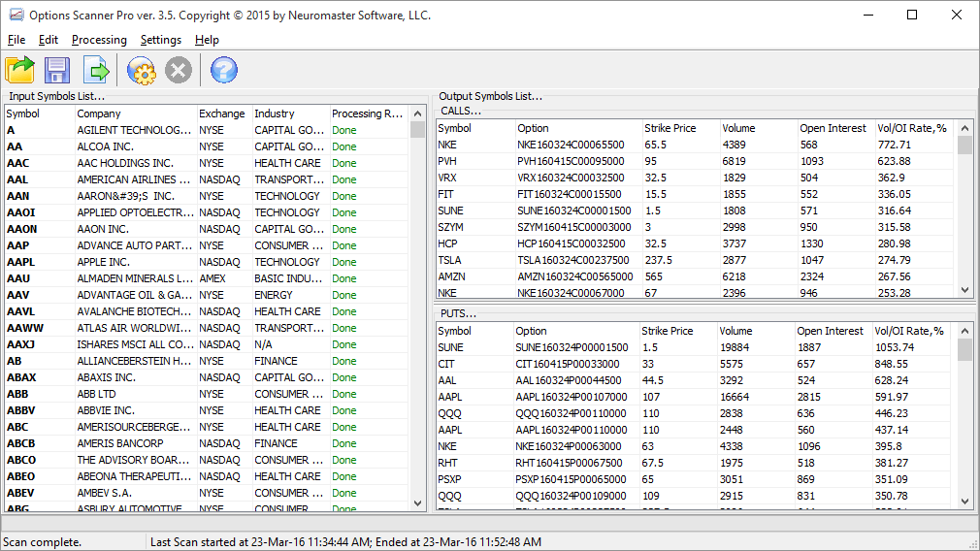Click volume 16664 in PUTS table
The image size is (980, 551).
tap(735, 398)
